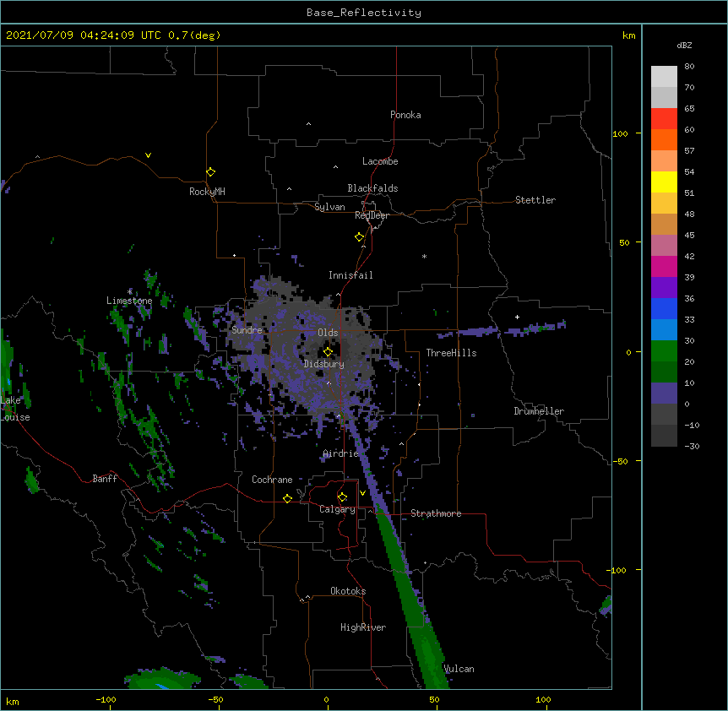
Task: Click the yellow diamond marker near RockyMH
Action: click(211, 172)
